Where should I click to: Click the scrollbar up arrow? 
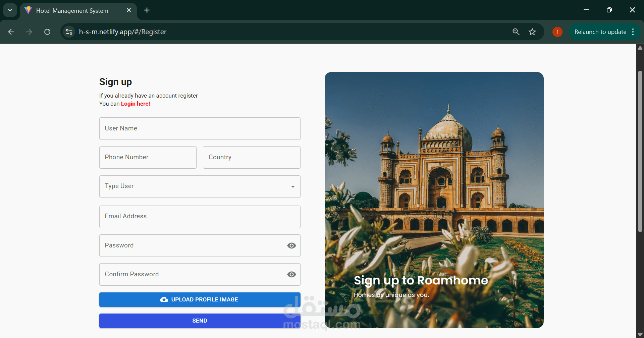pos(640,48)
